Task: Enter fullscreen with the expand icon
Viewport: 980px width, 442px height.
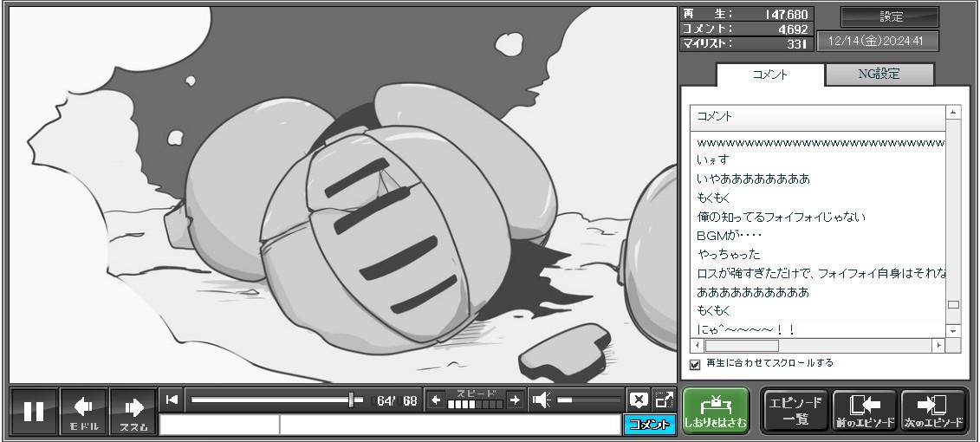Action: point(664,400)
